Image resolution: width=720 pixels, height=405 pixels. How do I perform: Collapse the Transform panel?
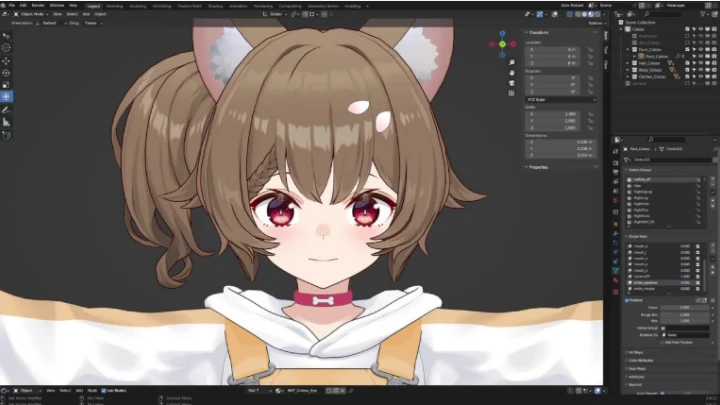(x=538, y=33)
